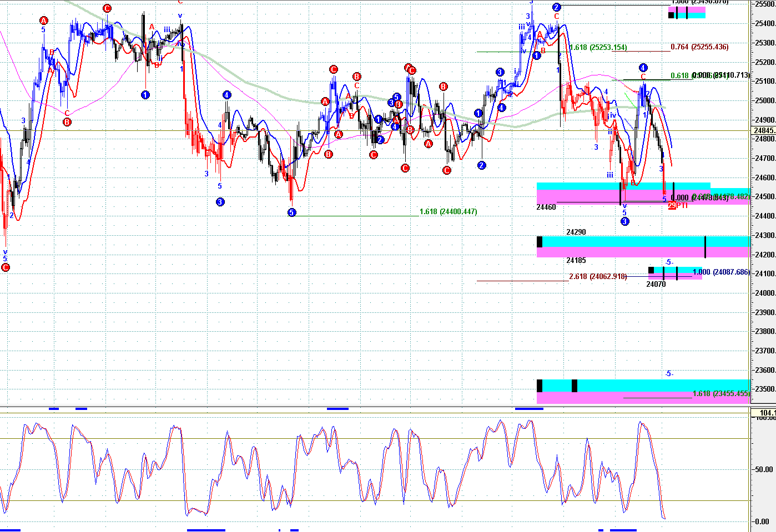Select the 2.618 (24062.918) projection label

click(x=598, y=276)
